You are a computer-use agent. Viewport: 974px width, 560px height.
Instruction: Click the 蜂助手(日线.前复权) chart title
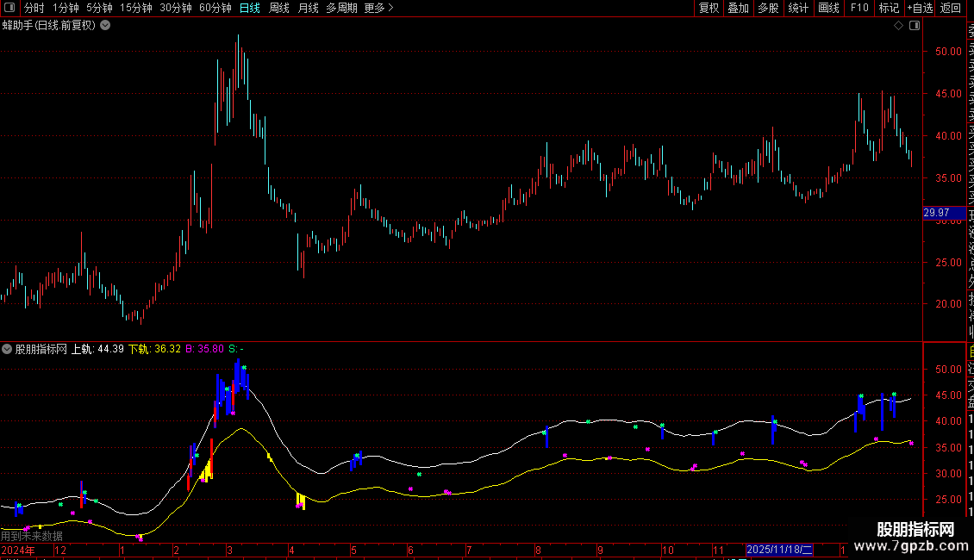(49, 26)
